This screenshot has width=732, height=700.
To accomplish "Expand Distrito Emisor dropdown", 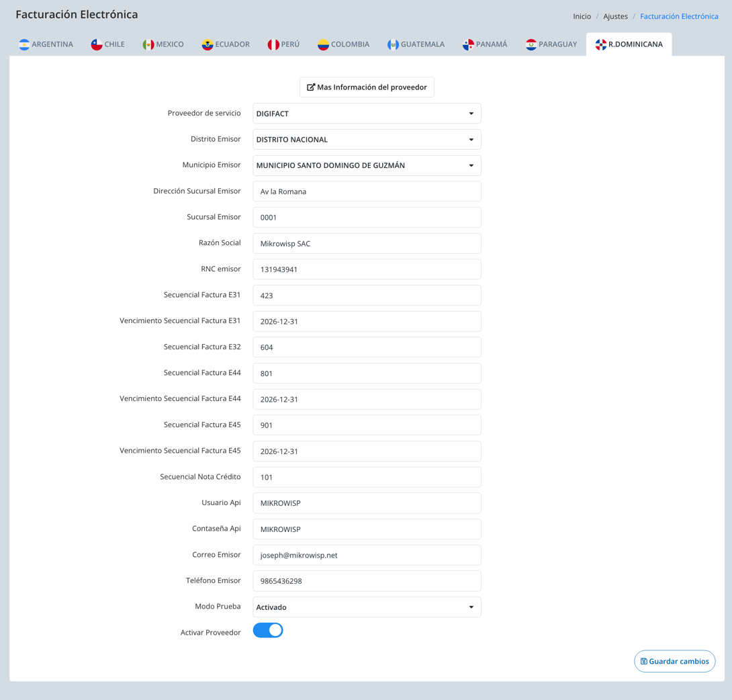I will point(367,140).
